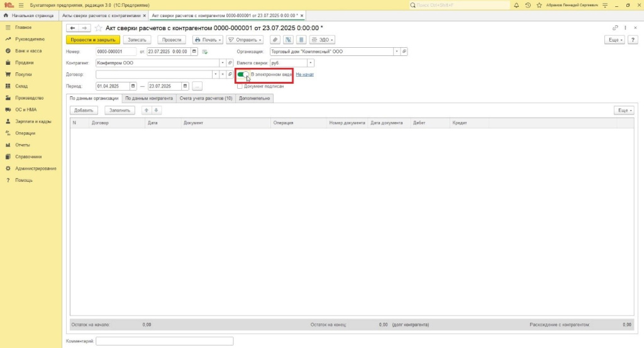Click the paperclip attachments icon
This screenshot has width=644, height=348.
(275, 40)
